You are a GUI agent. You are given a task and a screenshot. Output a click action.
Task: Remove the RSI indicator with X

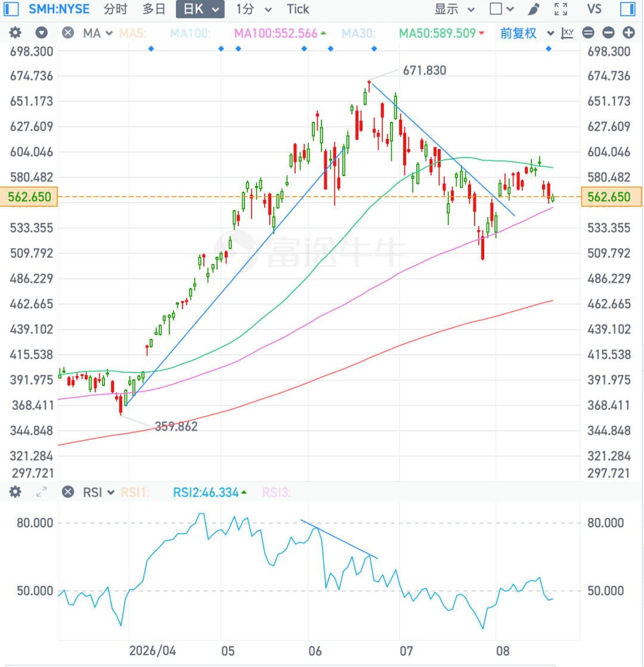pyautogui.click(x=67, y=492)
